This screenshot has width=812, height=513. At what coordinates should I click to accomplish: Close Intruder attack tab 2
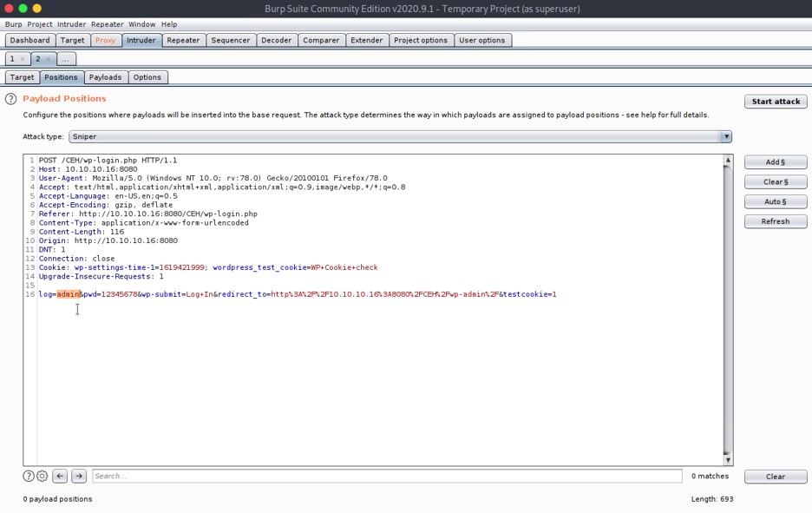point(49,59)
